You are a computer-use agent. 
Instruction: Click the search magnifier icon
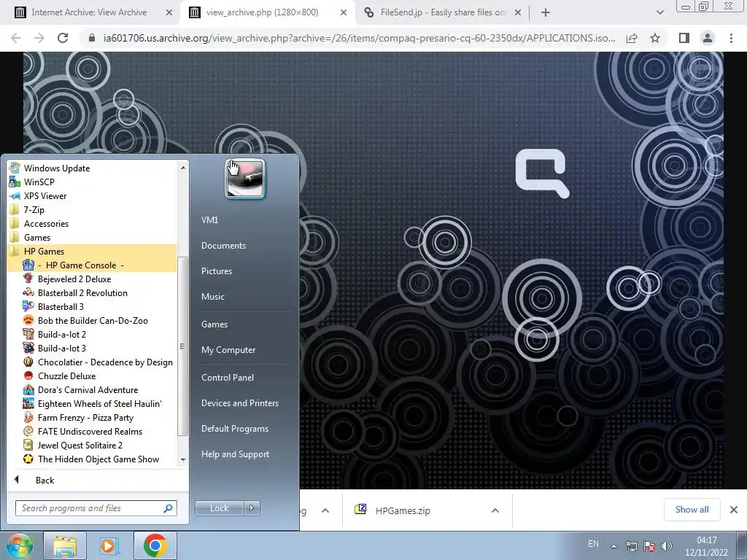169,508
